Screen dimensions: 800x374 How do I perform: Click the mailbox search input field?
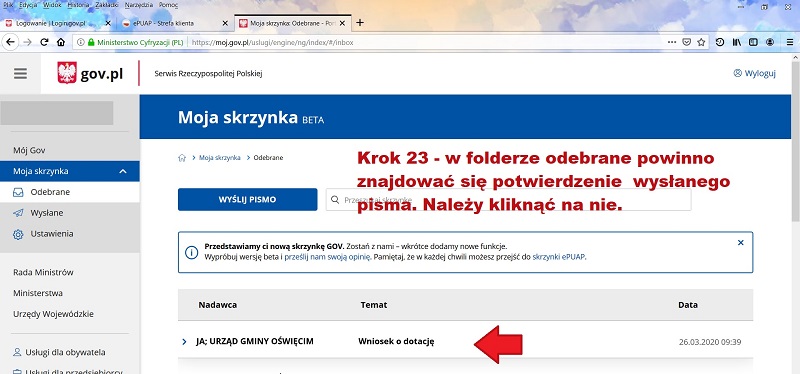tap(508, 200)
